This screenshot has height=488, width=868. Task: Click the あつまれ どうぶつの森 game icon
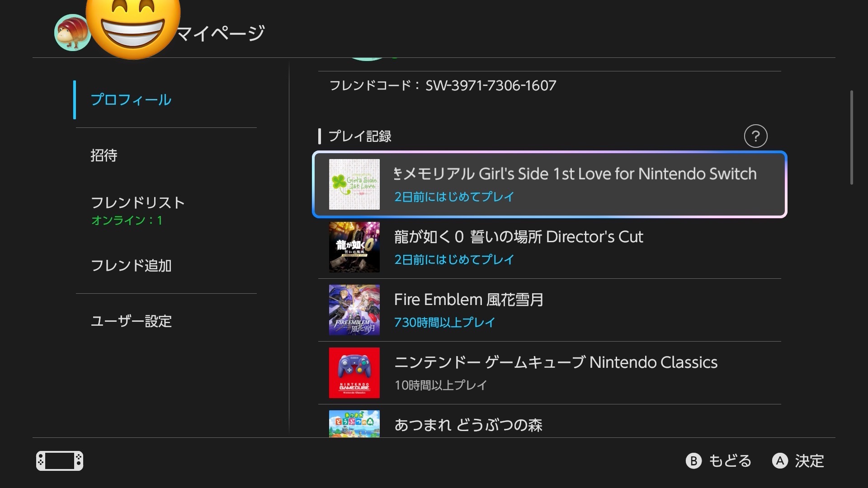[354, 424]
